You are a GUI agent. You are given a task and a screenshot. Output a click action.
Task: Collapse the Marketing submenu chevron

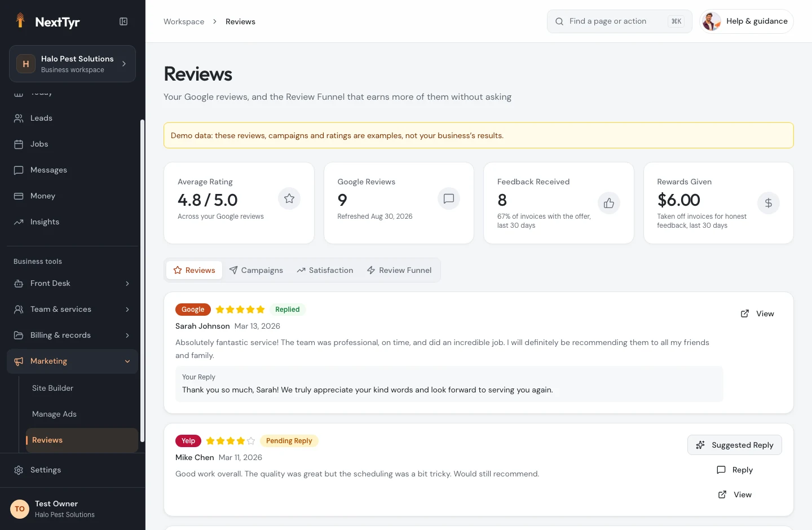pyautogui.click(x=127, y=361)
